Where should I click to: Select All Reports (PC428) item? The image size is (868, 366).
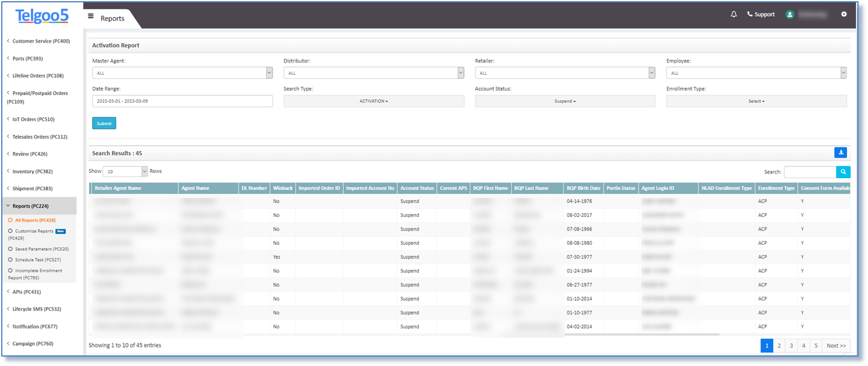[35, 220]
